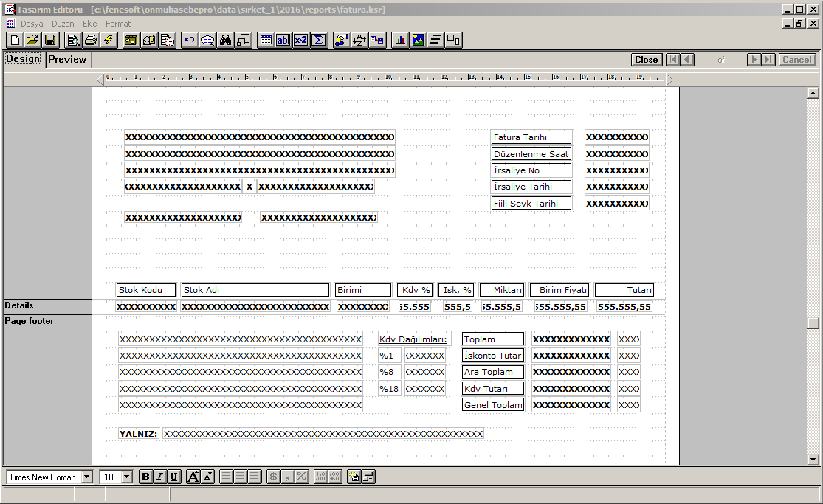Click the binoculars Find icon

(x=226, y=40)
